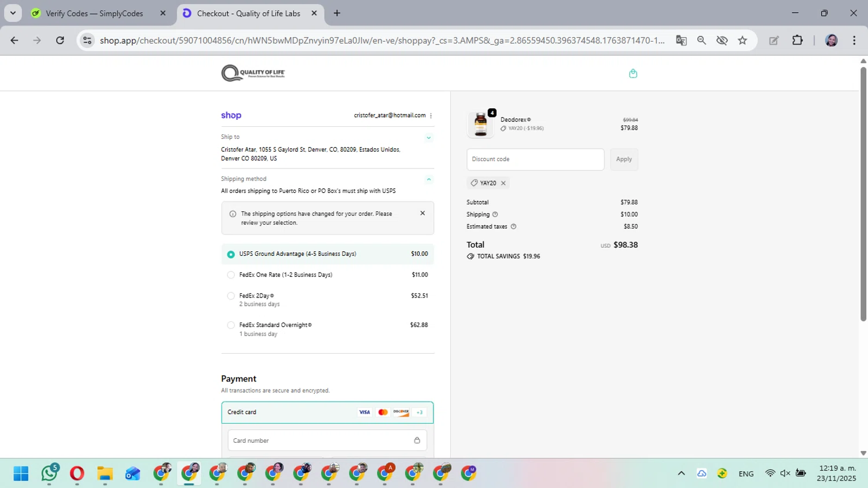This screenshot has height=488, width=868.
Task: Apply the discount code
Action: coord(624,159)
